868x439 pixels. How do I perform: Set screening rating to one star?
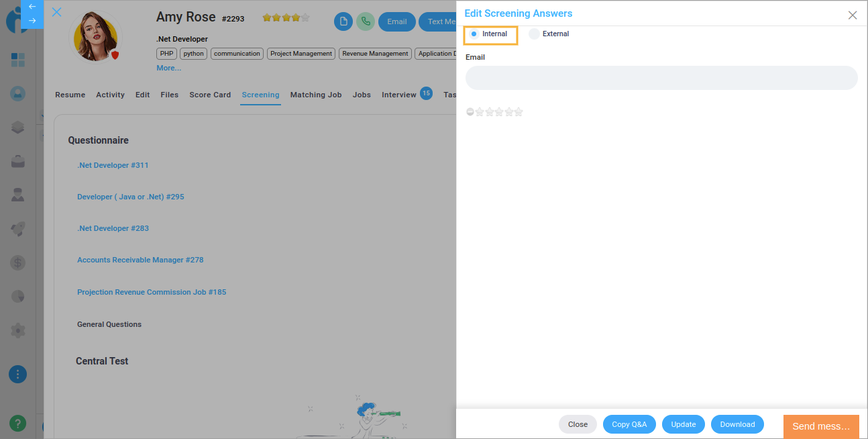click(x=480, y=112)
